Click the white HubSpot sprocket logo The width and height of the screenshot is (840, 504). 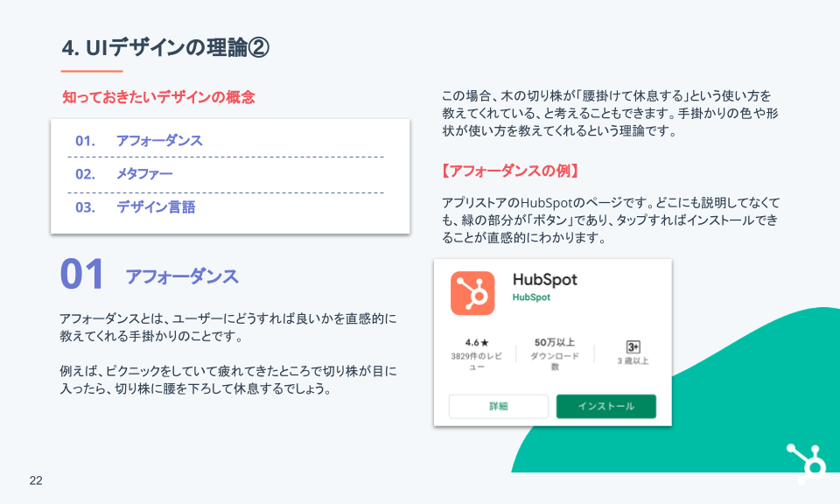coord(807,462)
